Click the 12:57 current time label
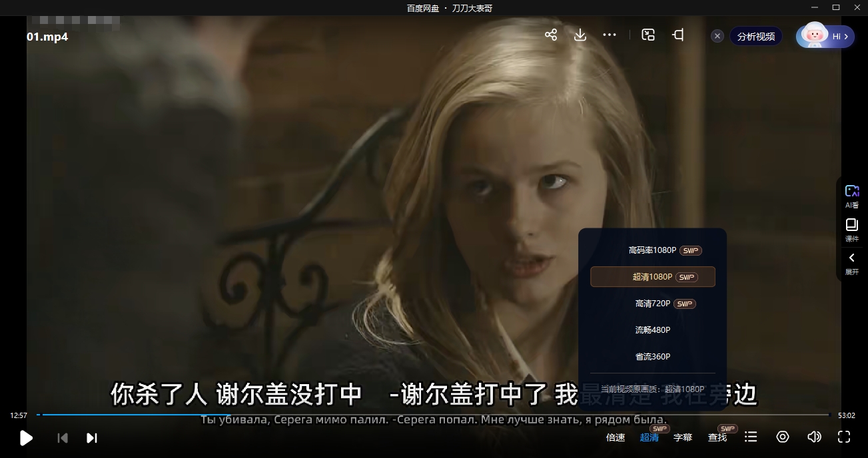 [x=19, y=415]
